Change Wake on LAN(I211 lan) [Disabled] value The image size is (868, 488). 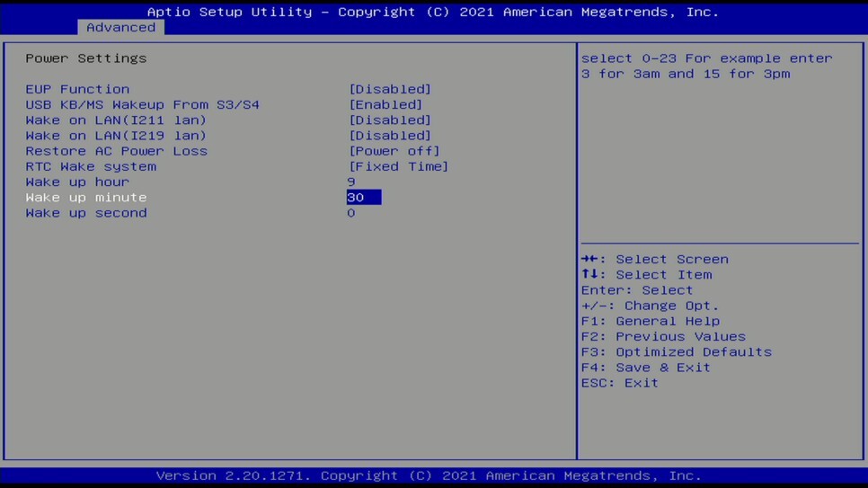click(x=390, y=120)
